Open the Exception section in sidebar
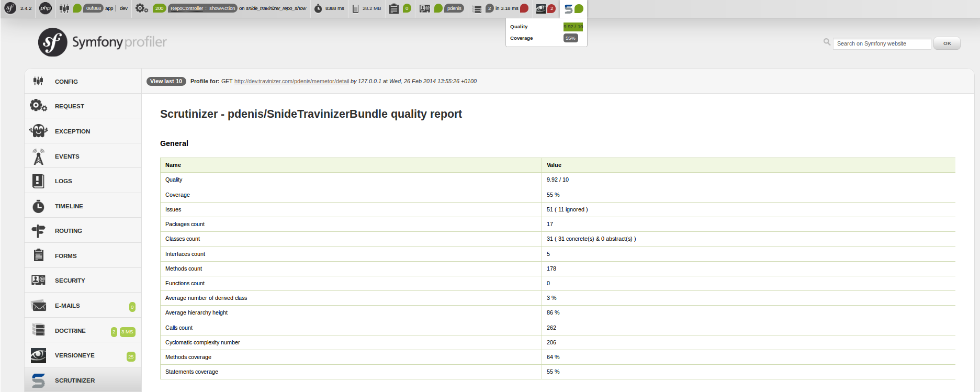This screenshot has height=392, width=980. pyautogui.click(x=83, y=131)
